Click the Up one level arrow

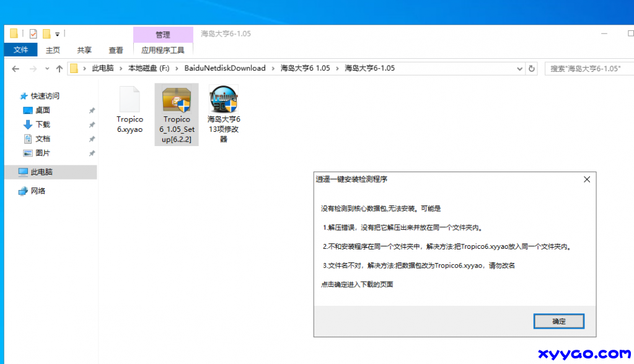click(59, 69)
